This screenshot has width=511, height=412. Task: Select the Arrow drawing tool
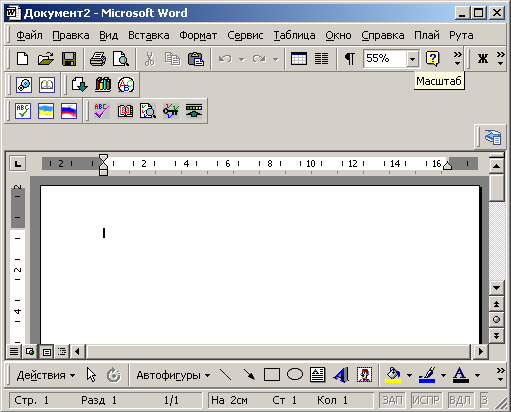coord(249,375)
